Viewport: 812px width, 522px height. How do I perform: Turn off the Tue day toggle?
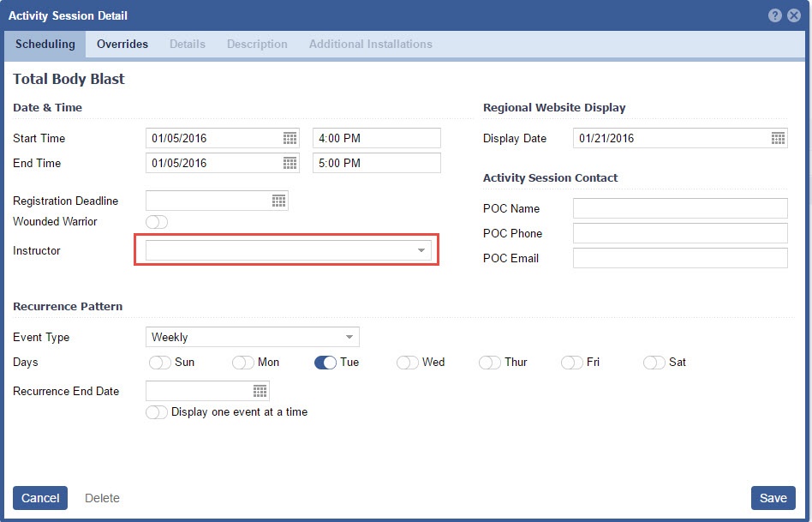[325, 363]
